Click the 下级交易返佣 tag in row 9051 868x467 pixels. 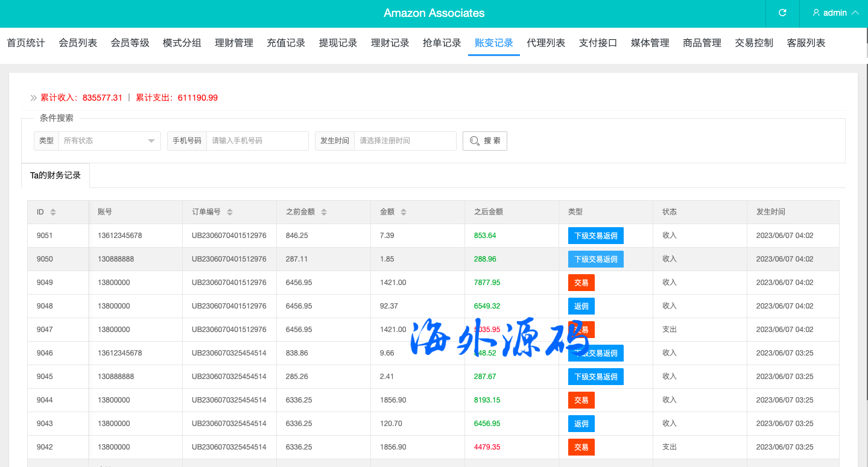595,236
